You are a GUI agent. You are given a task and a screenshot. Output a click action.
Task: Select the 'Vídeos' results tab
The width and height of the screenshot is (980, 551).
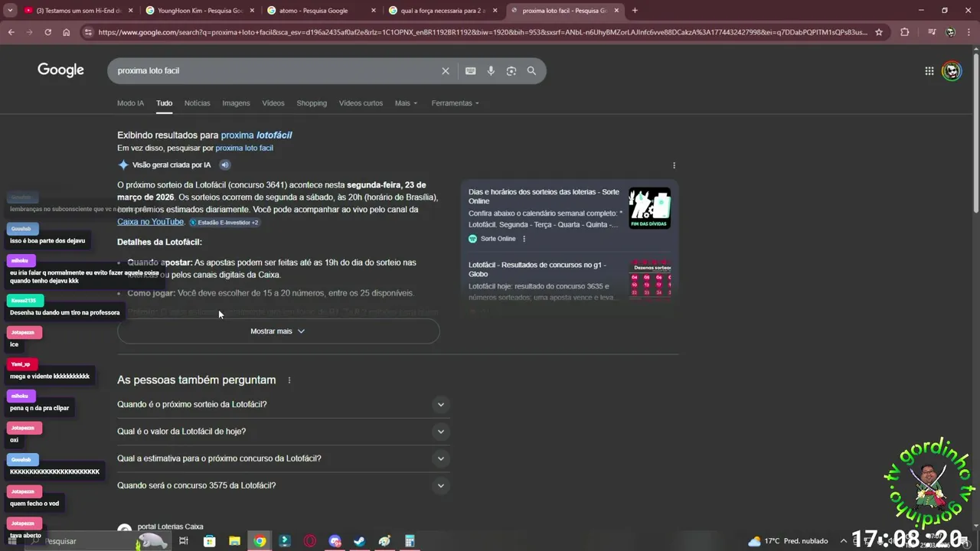click(273, 103)
